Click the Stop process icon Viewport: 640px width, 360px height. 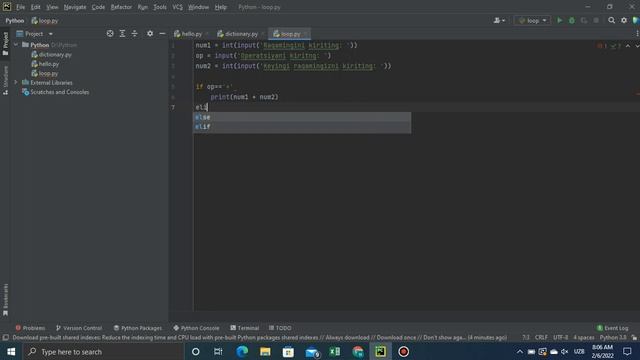click(596, 20)
